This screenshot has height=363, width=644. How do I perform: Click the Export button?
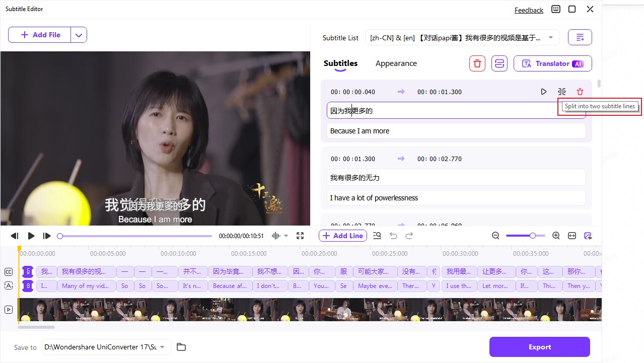[539, 347]
